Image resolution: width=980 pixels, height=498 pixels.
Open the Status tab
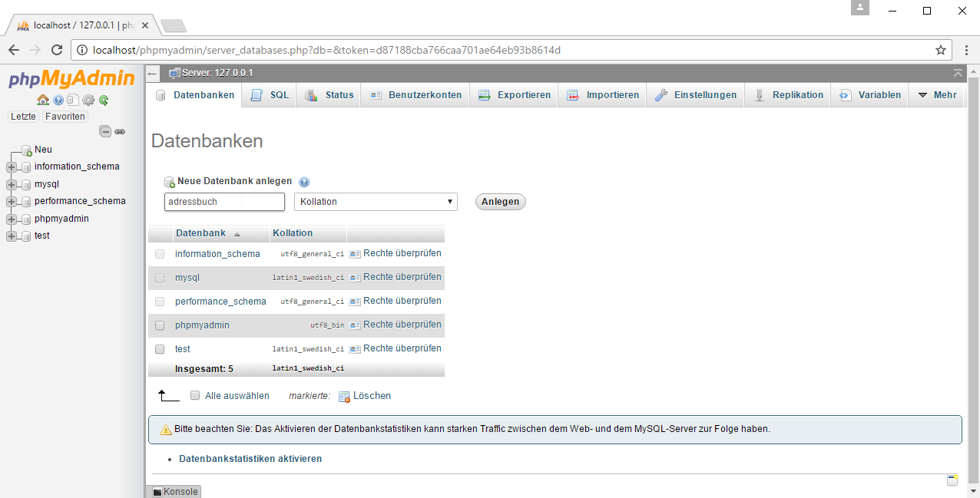(329, 95)
